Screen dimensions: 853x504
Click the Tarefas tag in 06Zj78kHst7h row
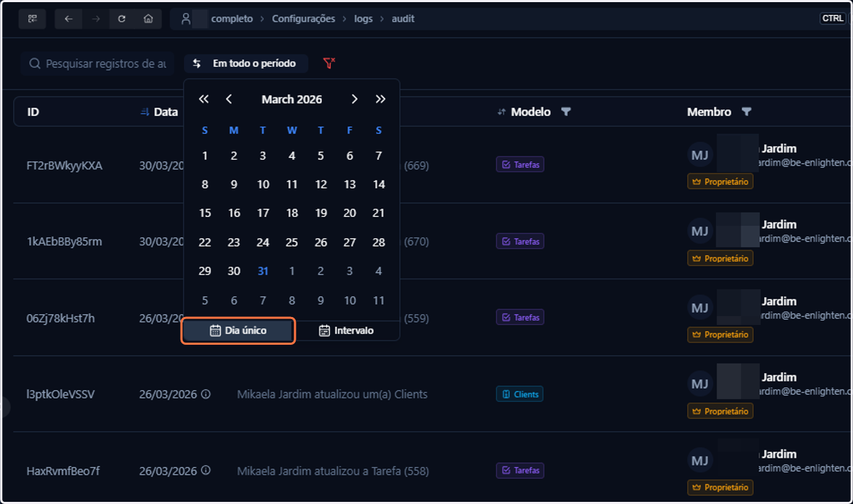(x=520, y=318)
